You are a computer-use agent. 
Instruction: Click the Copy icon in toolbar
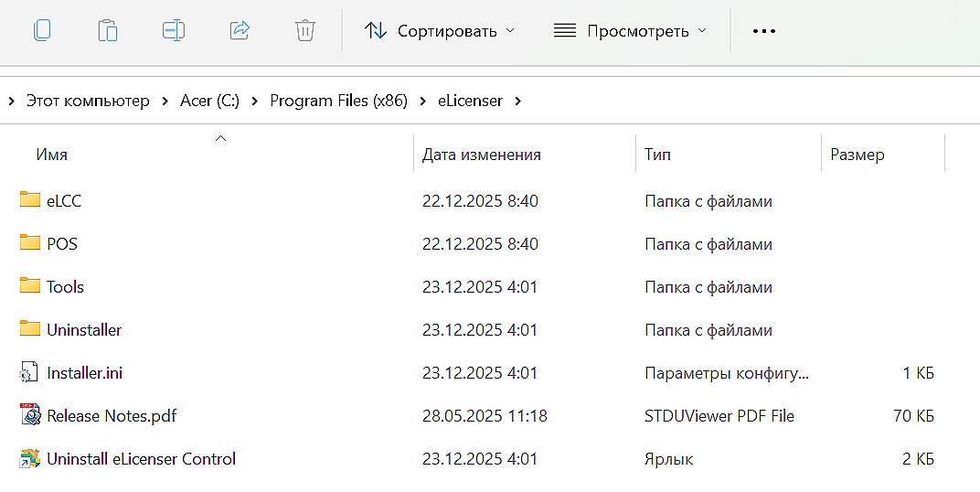tap(42, 30)
